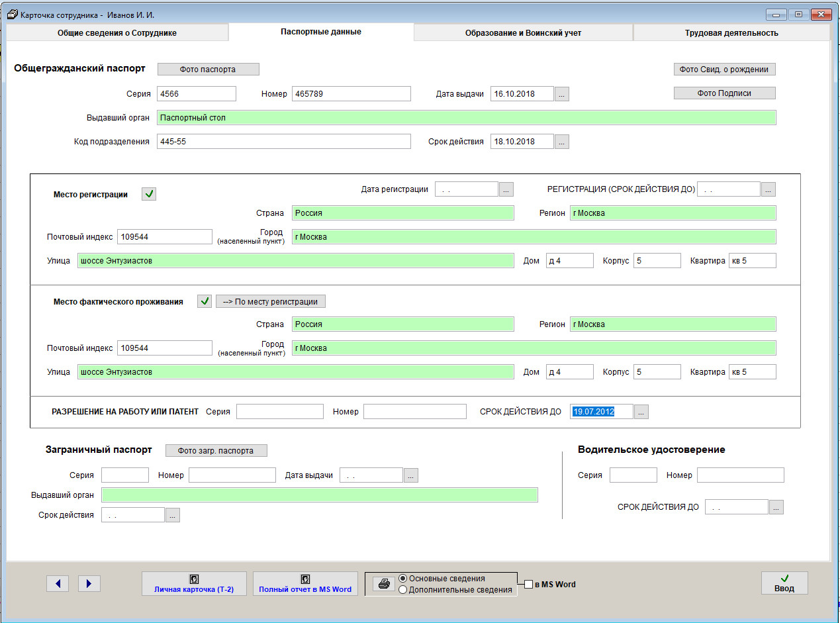This screenshot has width=840, height=623.
Task: Go to previous employee record arrow
Action: pyautogui.click(x=58, y=583)
